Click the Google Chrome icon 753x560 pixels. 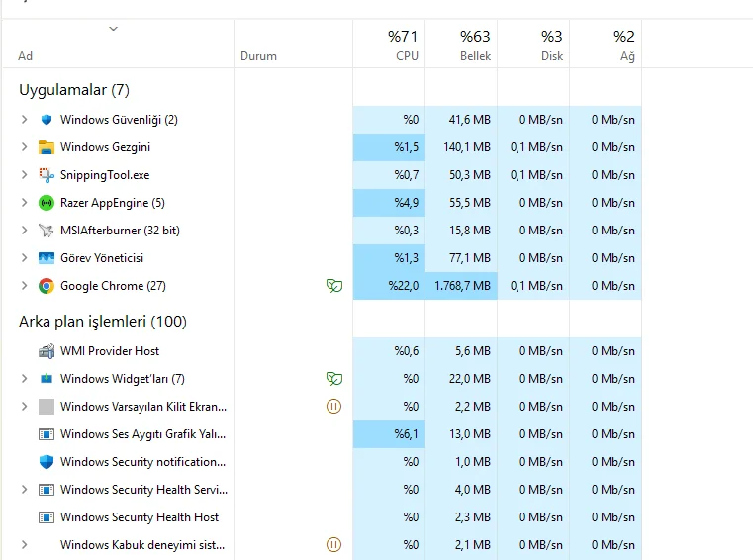(47, 286)
